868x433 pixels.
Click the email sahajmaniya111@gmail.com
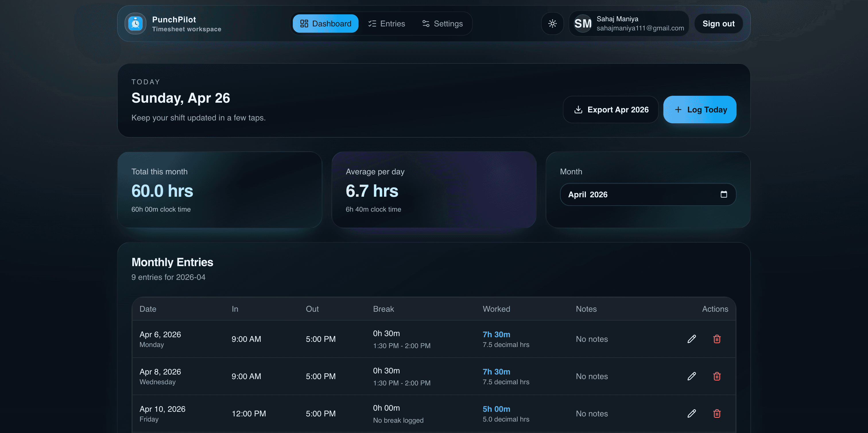pyautogui.click(x=640, y=28)
